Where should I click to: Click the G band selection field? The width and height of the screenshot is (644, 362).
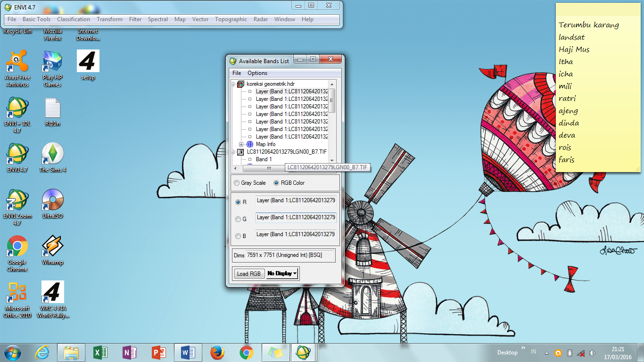(x=296, y=217)
